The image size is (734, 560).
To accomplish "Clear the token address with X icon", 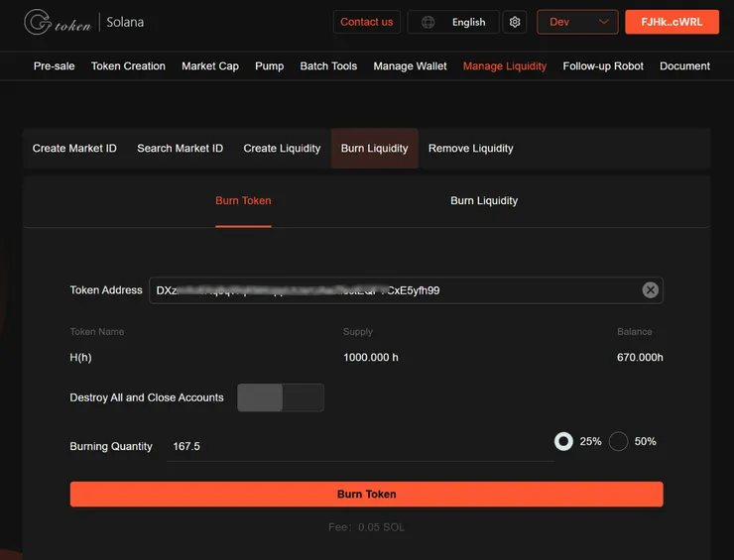I will pyautogui.click(x=650, y=290).
